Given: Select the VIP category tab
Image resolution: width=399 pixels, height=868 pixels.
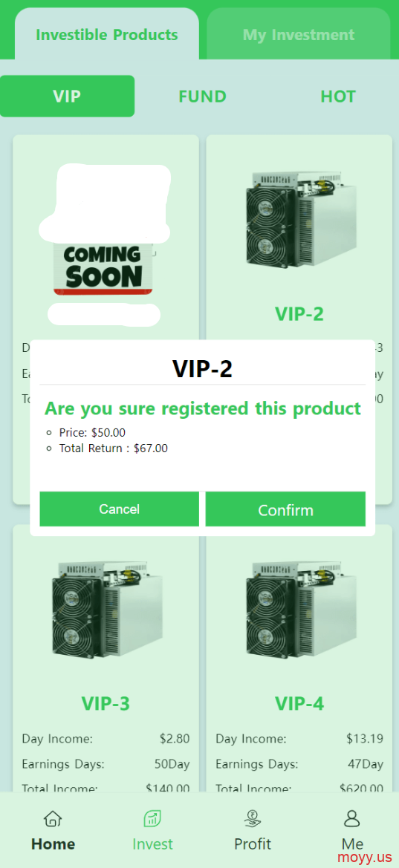Looking at the screenshot, I should pos(67,96).
